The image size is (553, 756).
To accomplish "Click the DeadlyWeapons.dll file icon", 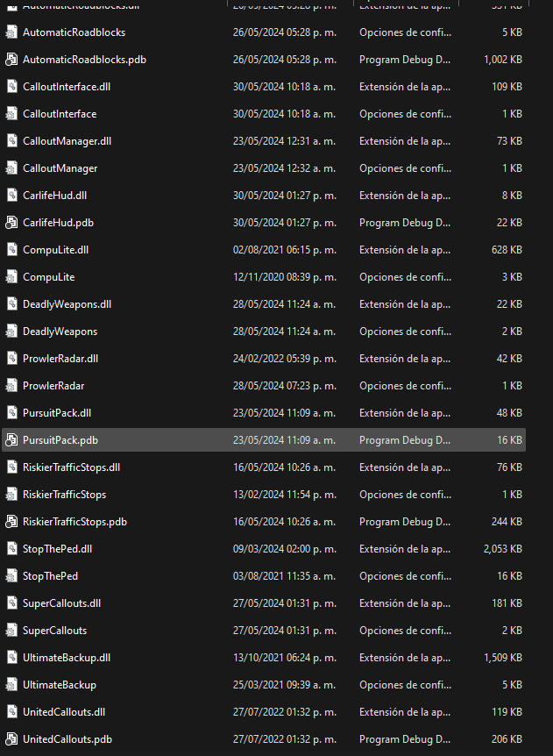I will (x=11, y=304).
